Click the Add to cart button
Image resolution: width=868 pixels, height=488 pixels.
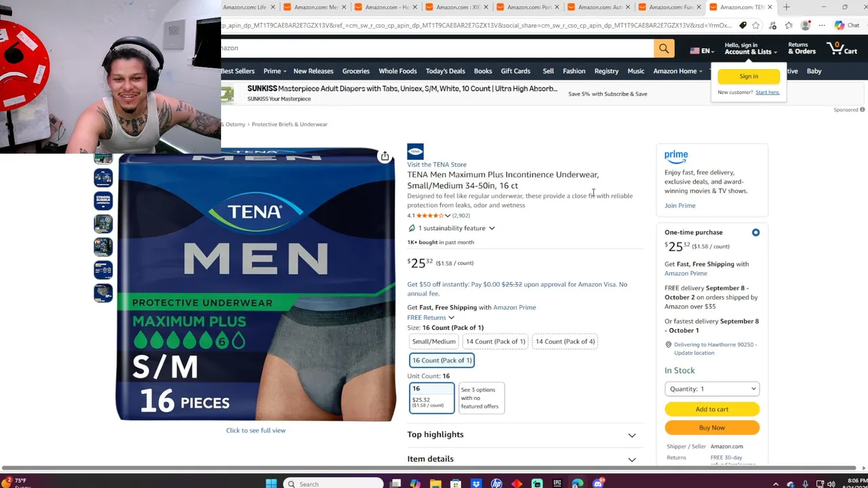click(712, 409)
